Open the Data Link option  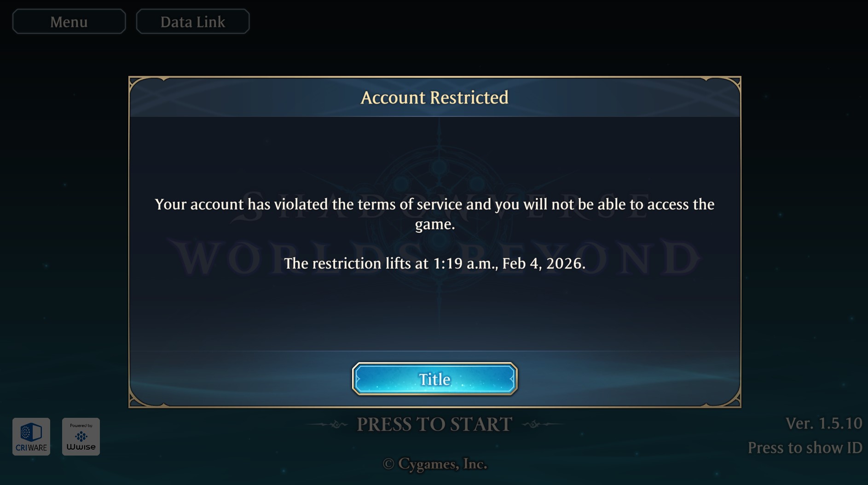pos(193,22)
